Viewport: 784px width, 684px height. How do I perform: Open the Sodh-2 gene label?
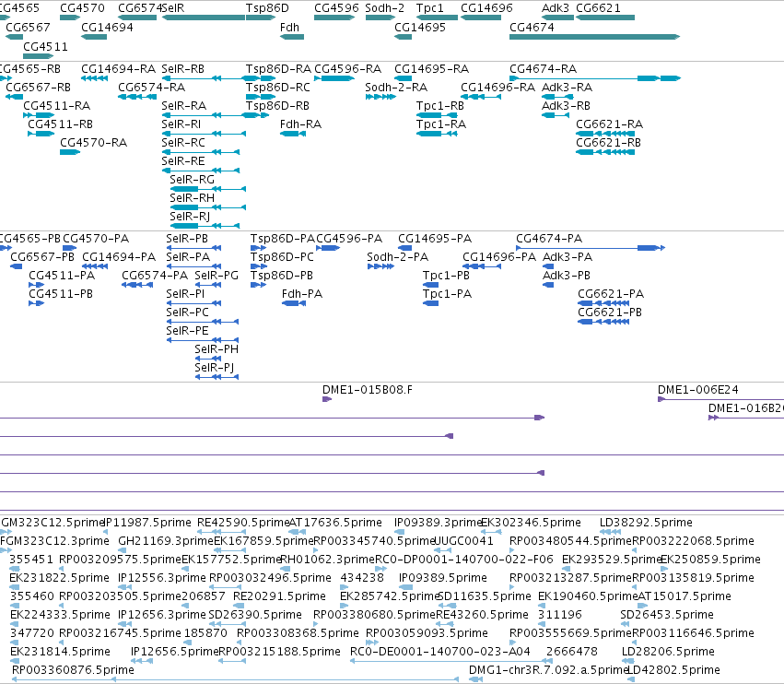[x=385, y=8]
